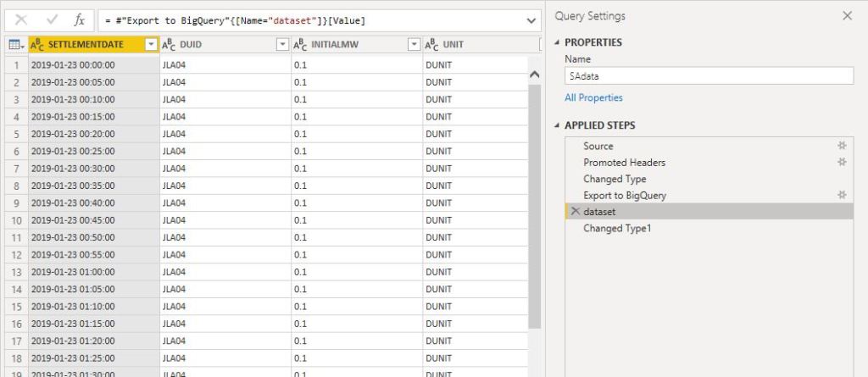Open the SETTLEMENTDATE column filter dropdown
Viewport: 868px width, 377px height.
(x=151, y=44)
